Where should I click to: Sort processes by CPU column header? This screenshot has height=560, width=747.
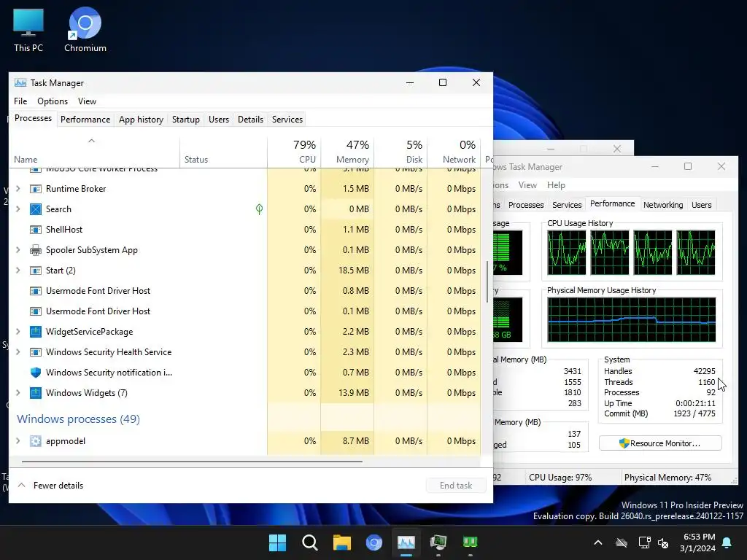[x=295, y=152]
